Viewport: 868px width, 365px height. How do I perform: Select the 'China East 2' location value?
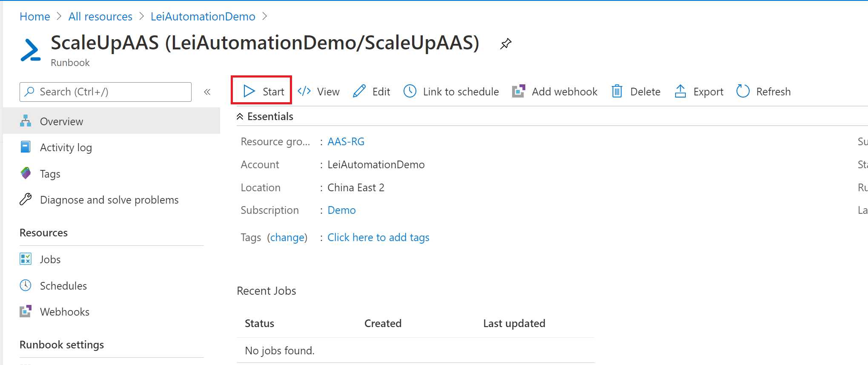[356, 188]
